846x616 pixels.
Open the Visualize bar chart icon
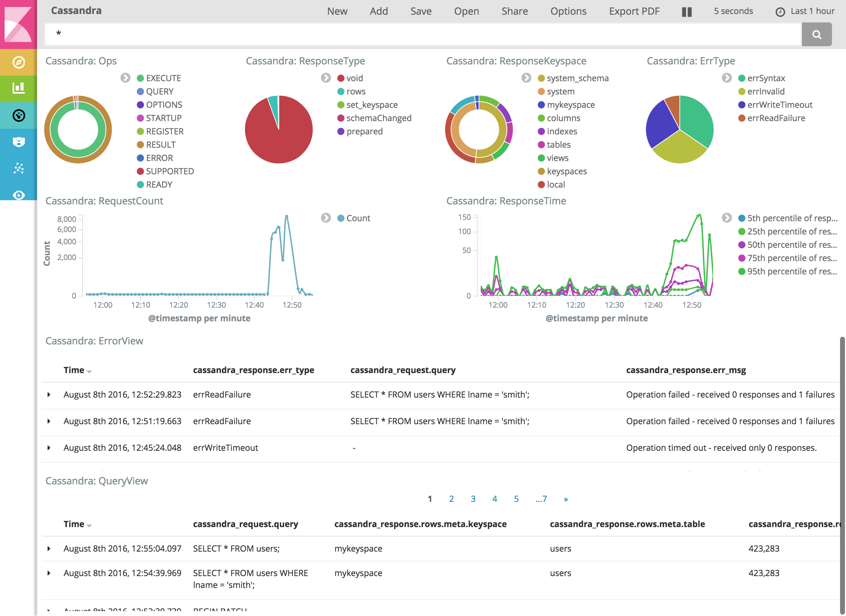18,89
